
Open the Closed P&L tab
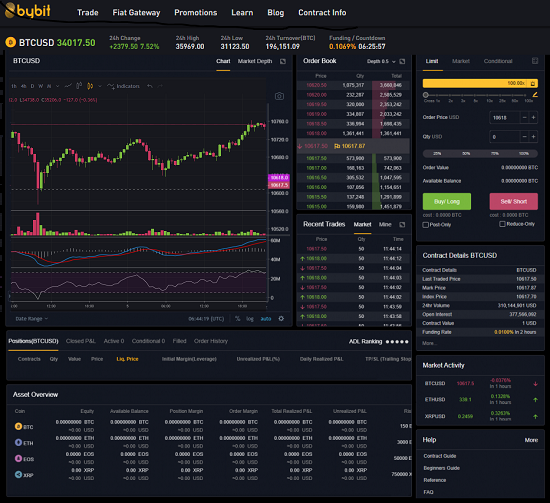point(81,341)
